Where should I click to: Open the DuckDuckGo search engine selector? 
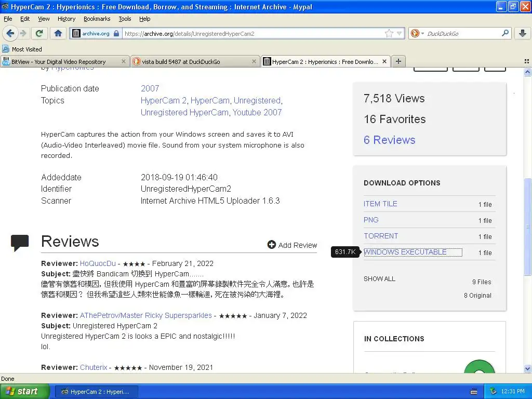[417, 33]
